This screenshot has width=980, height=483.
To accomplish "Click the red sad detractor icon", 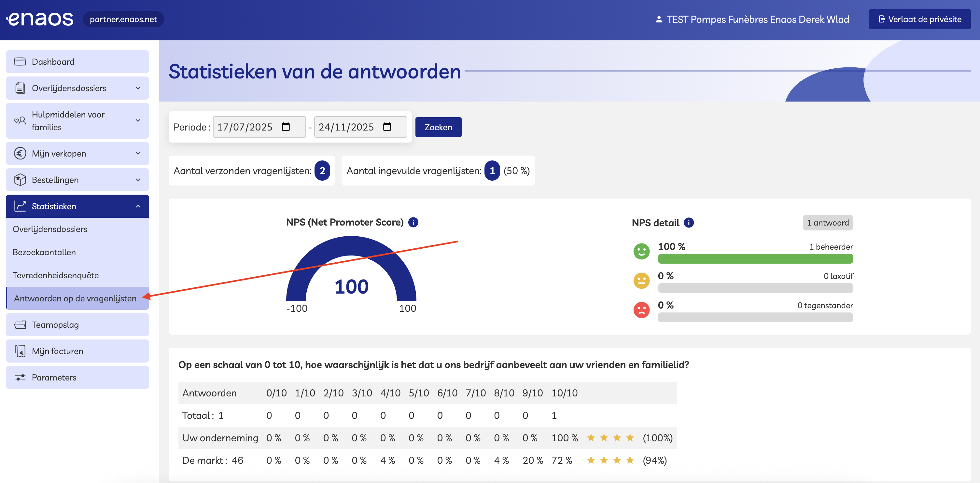I will point(641,310).
